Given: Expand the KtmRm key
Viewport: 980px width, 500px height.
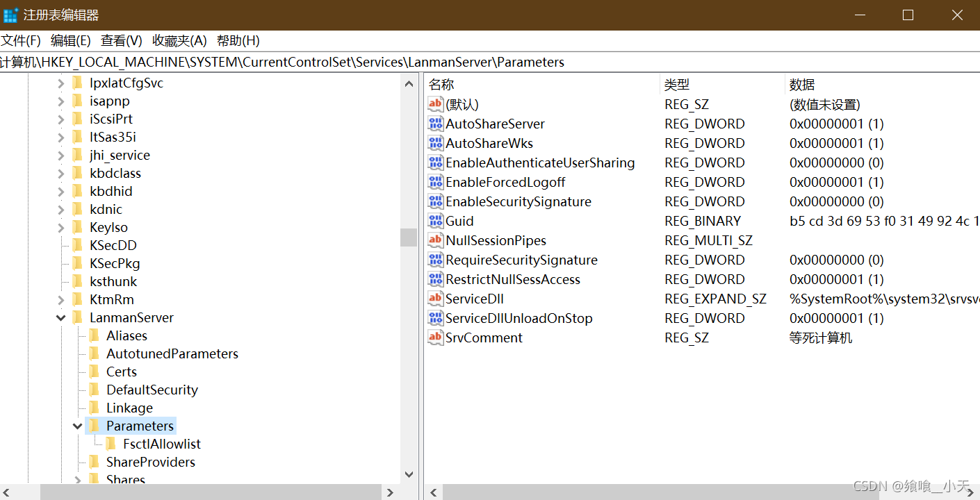Looking at the screenshot, I should point(60,300).
